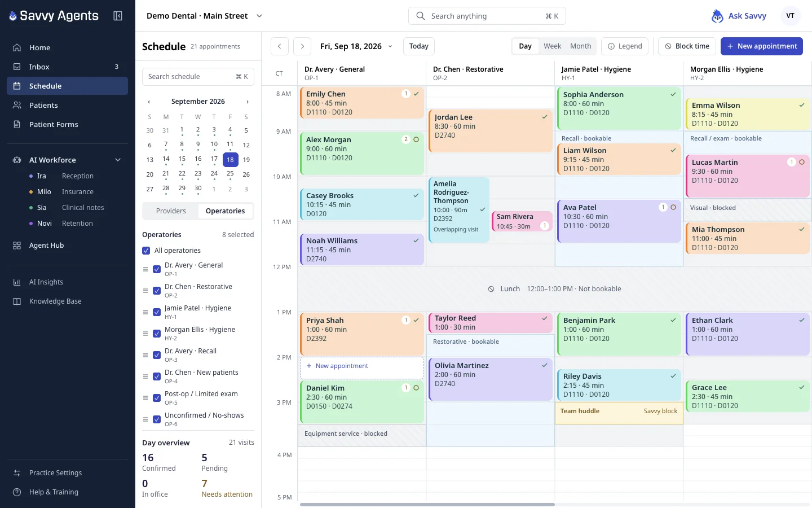Uncheck Post-op / Limited exam operatory
The width and height of the screenshot is (812, 508).
pos(157,398)
